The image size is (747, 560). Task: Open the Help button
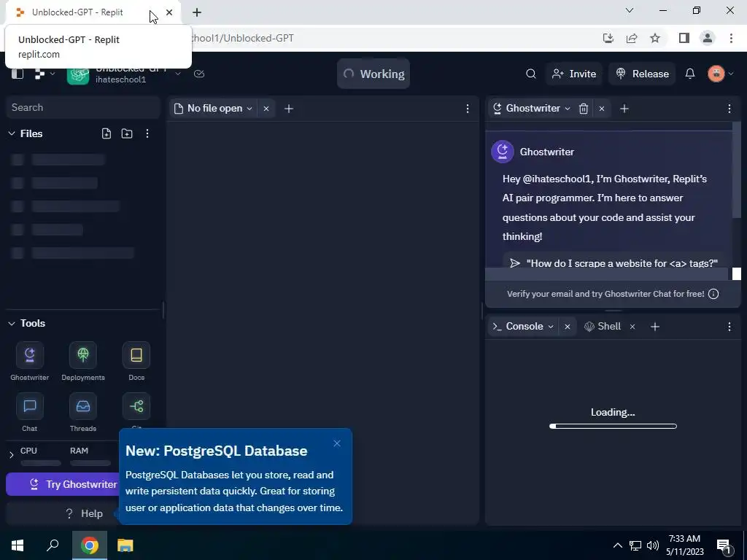coord(63,513)
